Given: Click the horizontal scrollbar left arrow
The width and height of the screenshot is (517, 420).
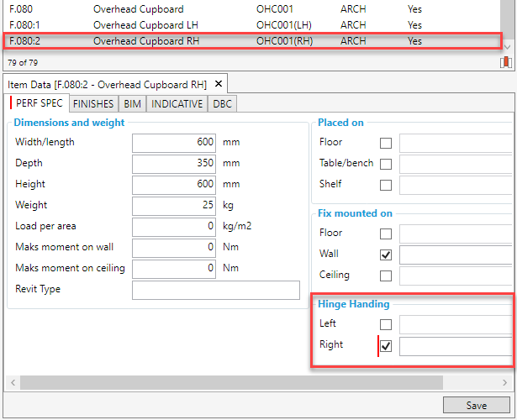Looking at the screenshot, I should point(11,382).
